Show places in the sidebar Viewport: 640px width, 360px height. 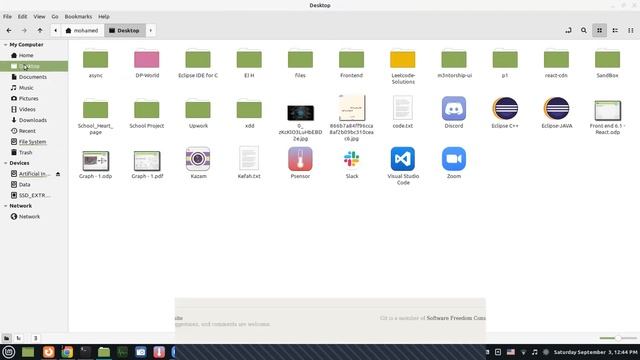pos(7,338)
